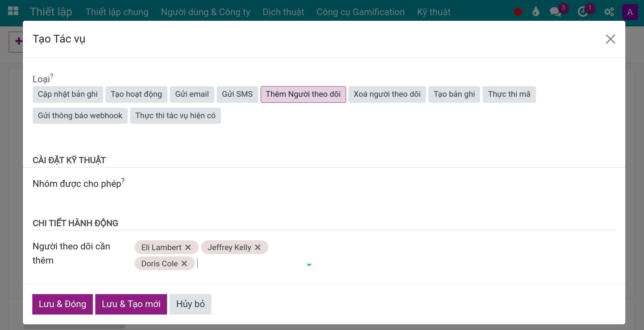Show help tooltip for Loại field

tap(52, 76)
